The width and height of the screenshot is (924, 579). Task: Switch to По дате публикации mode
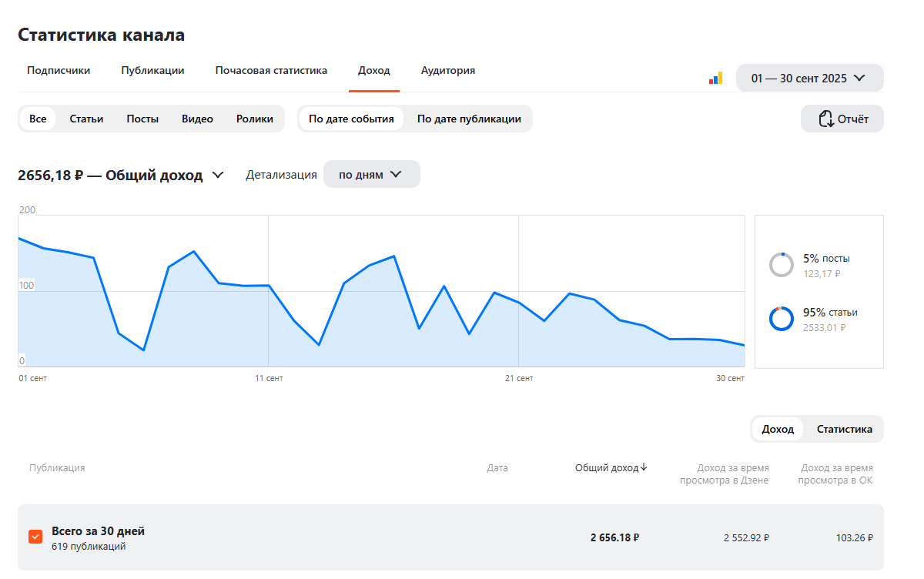coord(469,119)
